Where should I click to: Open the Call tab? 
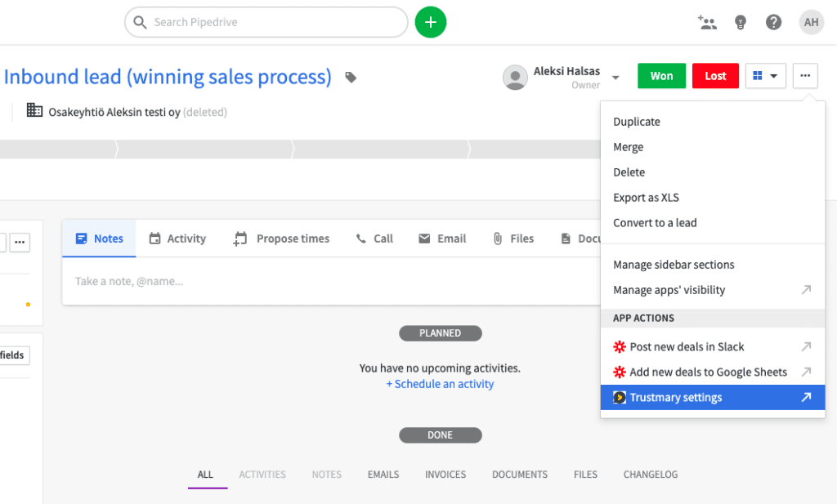(x=374, y=239)
